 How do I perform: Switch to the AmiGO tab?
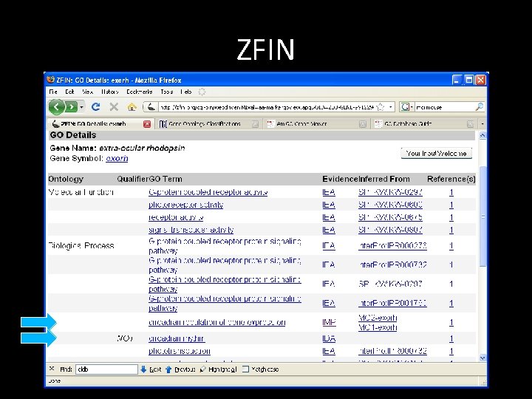point(316,124)
